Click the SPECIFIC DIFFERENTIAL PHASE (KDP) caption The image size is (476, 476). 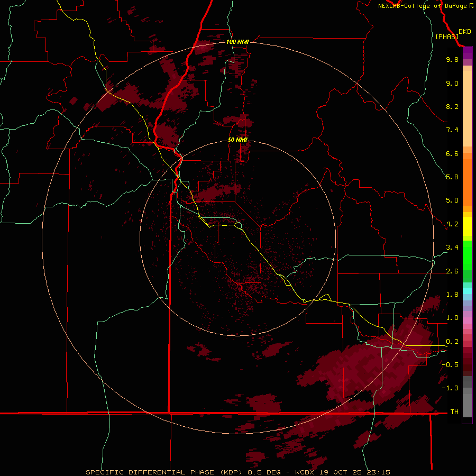point(165,472)
